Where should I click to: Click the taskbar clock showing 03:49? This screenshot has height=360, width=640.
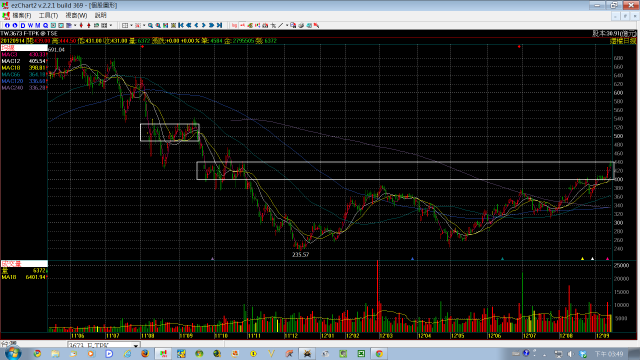click(x=609, y=354)
